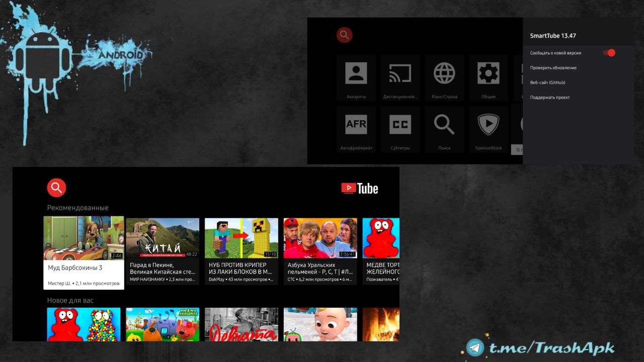Click the red search icon in settings screen
This screenshot has height=362, width=644.
tap(345, 35)
